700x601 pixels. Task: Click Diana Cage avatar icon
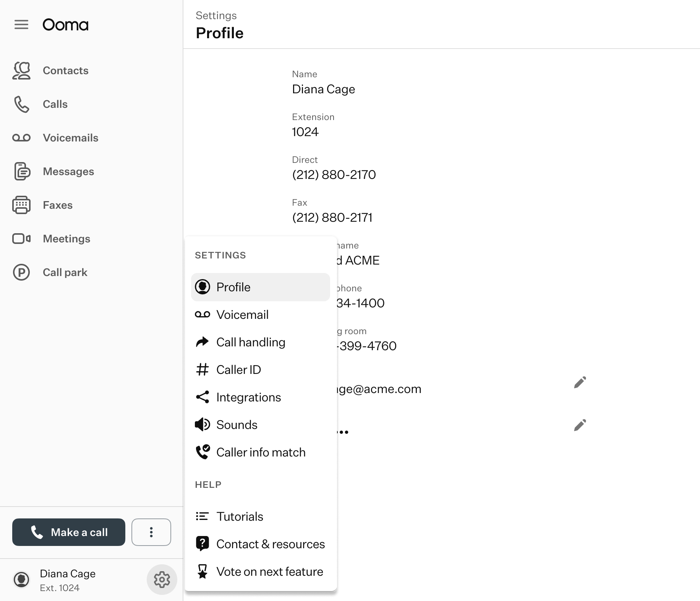tap(21, 580)
